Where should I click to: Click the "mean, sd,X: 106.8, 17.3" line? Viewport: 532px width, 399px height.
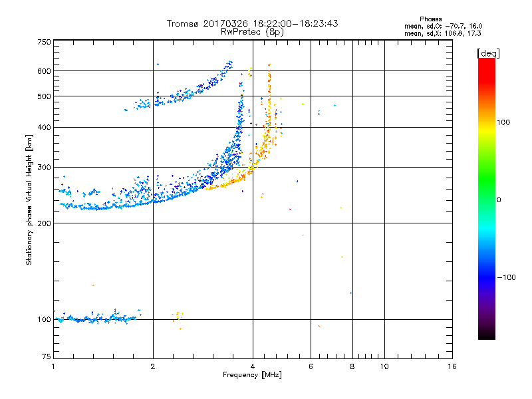[x=442, y=33]
